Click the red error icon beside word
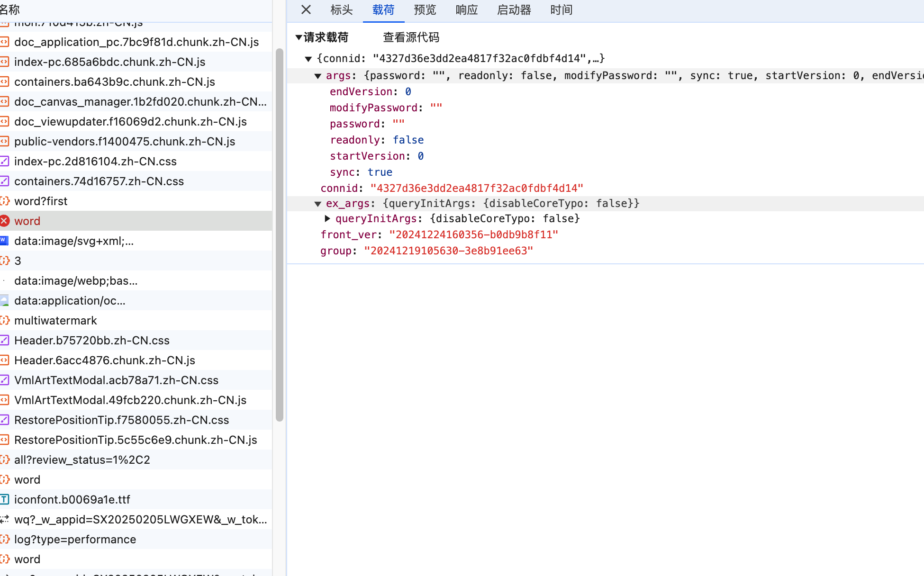This screenshot has height=576, width=924. 5,221
